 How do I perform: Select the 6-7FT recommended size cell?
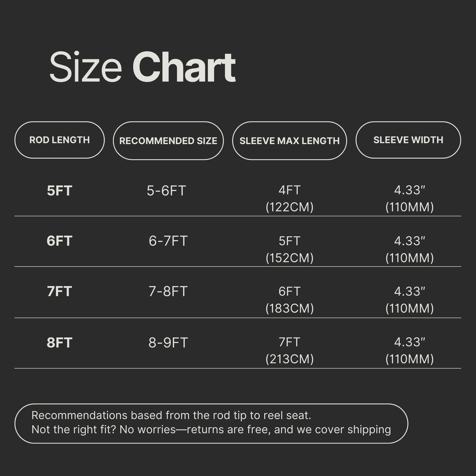click(168, 241)
